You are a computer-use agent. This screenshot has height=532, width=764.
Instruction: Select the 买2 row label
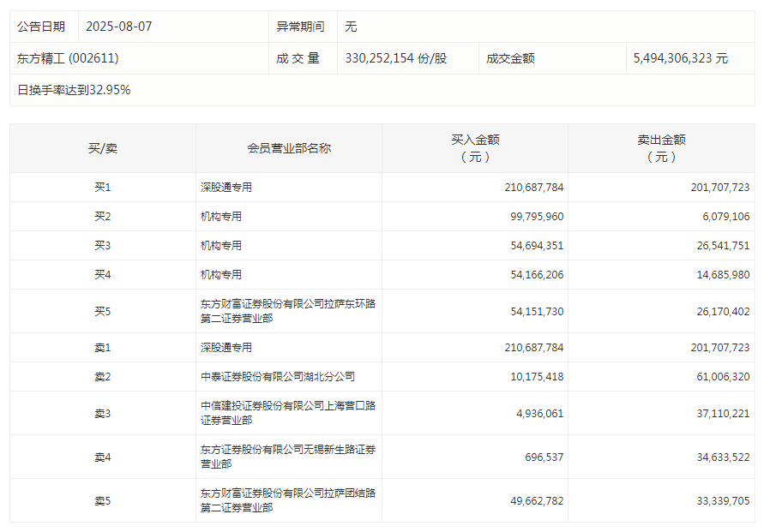point(103,216)
